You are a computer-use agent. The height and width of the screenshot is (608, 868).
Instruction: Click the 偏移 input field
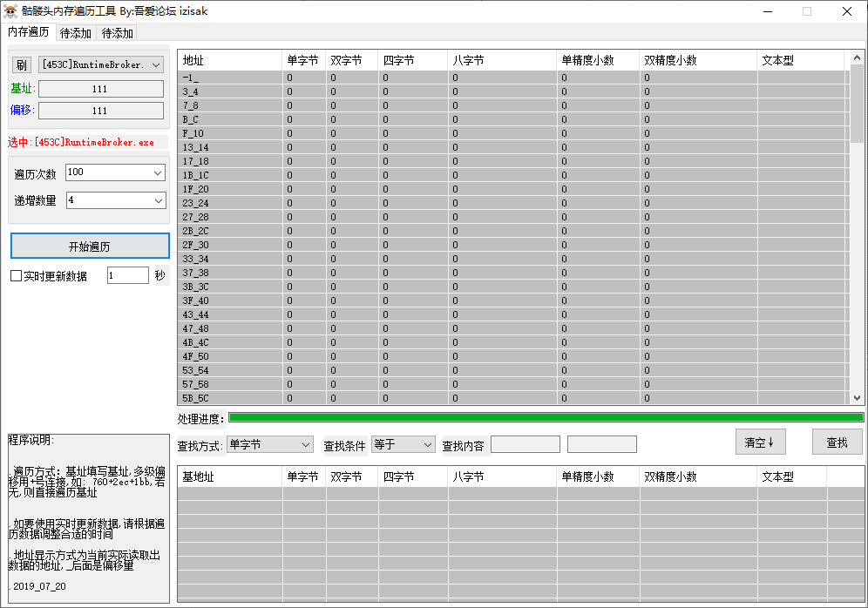101,111
